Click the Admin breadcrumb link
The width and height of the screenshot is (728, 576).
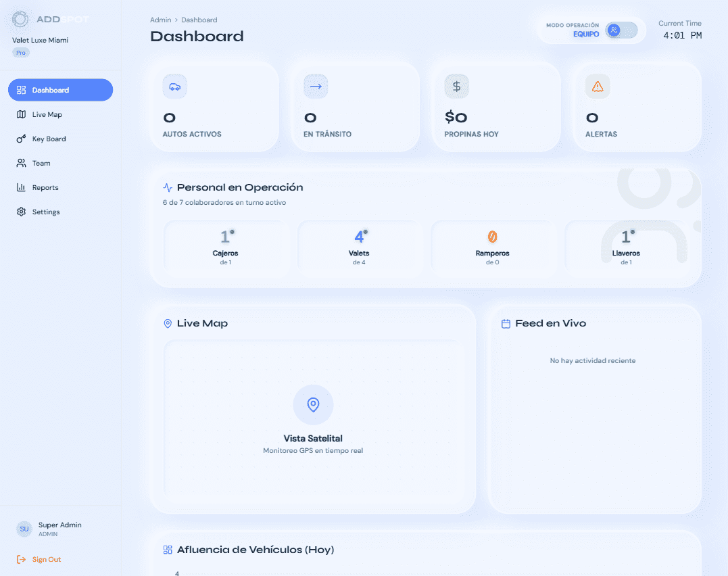point(161,20)
